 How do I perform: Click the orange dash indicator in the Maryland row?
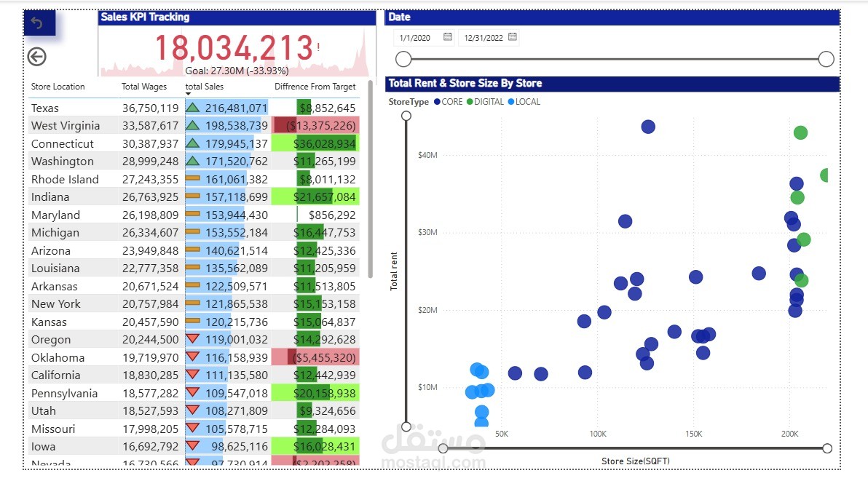tap(193, 214)
